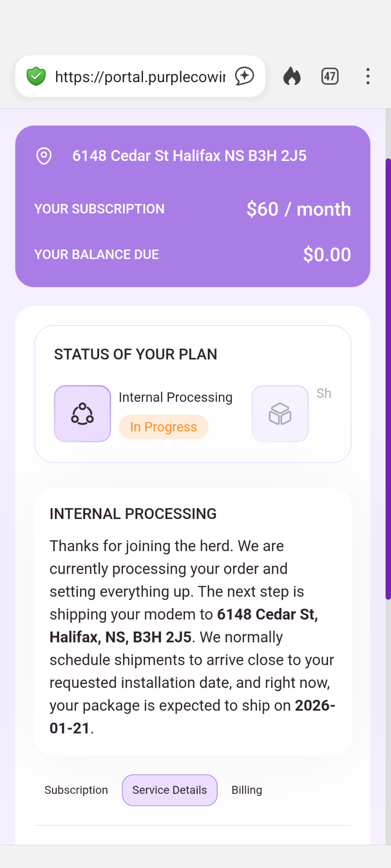Tap the In Progress status badge
This screenshot has height=868, width=391.
pyautogui.click(x=163, y=427)
